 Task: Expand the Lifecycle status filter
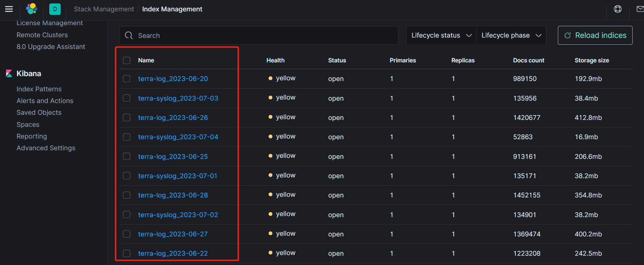tap(441, 35)
